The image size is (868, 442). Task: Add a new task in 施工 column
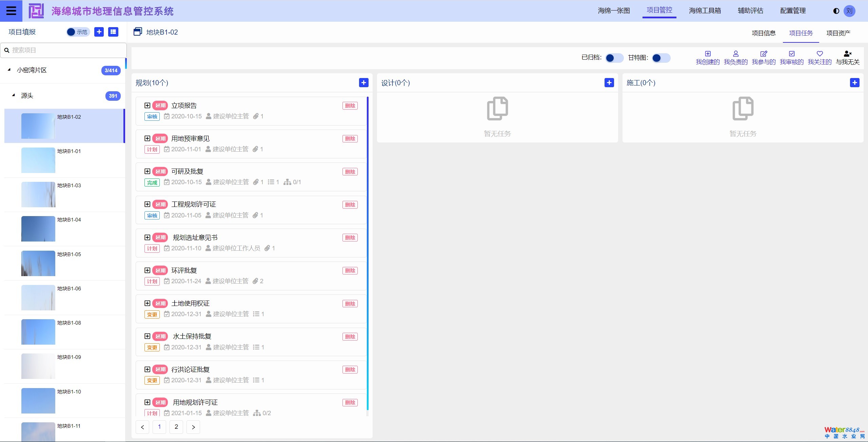(854, 83)
